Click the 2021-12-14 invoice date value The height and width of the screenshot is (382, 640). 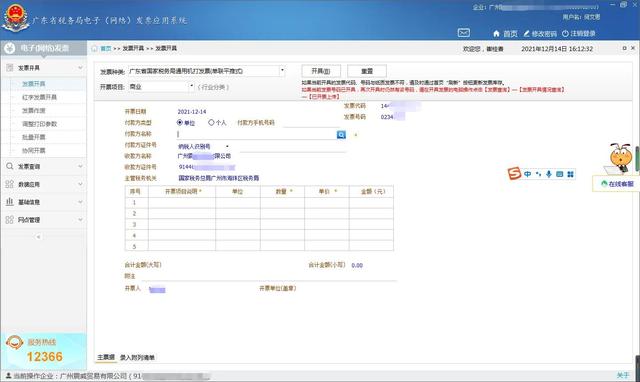pos(191,111)
